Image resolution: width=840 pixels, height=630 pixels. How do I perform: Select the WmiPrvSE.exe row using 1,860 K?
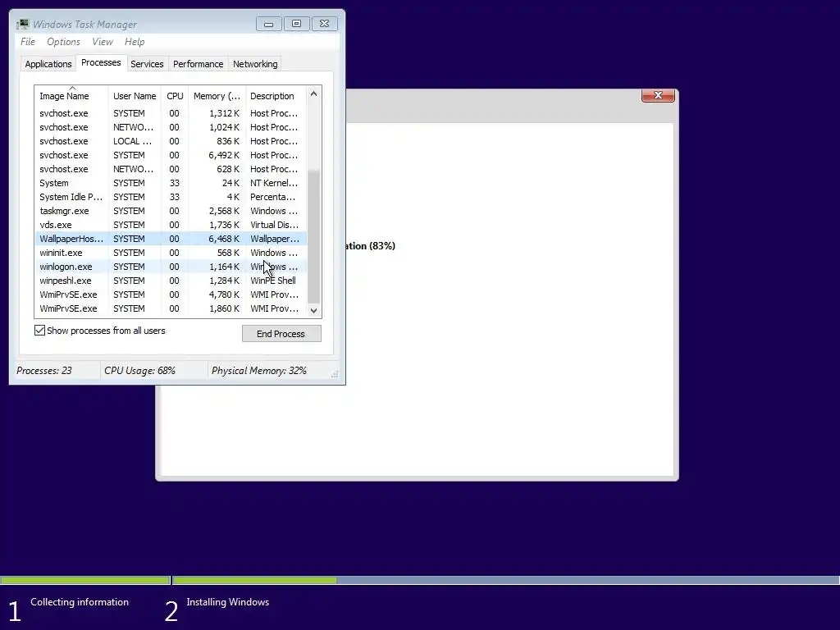click(x=171, y=308)
